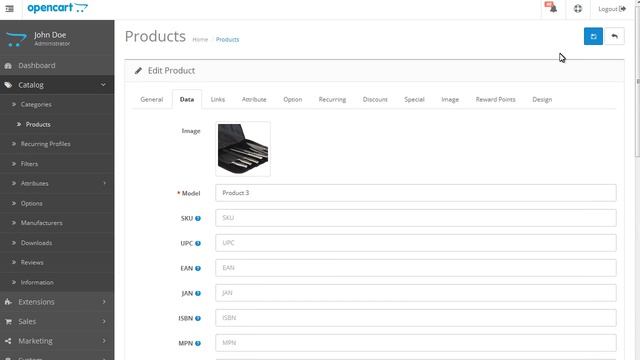Click the ISBN help question icon
The image size is (640, 360).
point(198,318)
